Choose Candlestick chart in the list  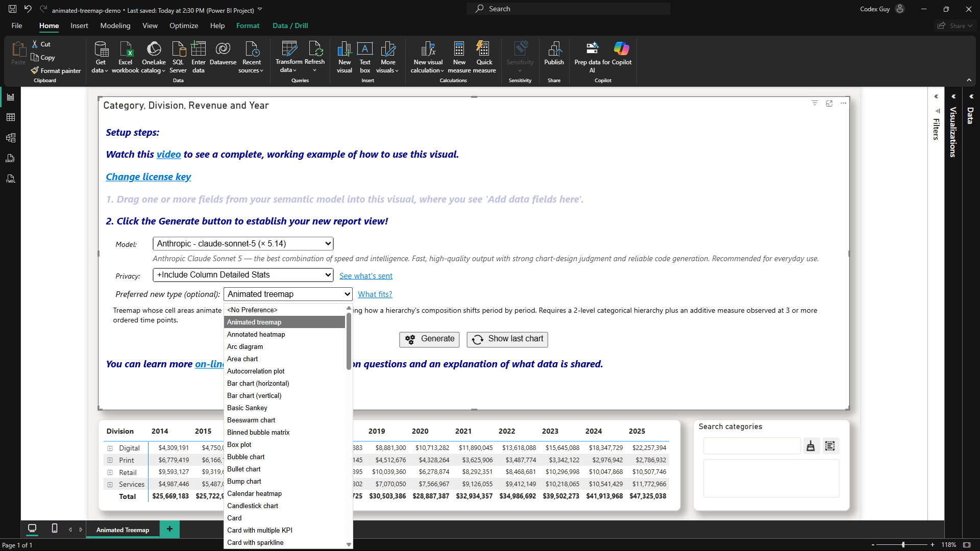pyautogui.click(x=284, y=506)
